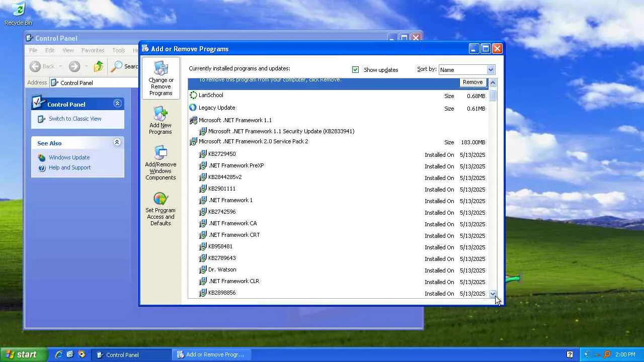Select the KB2901111 update row
Image resolution: width=644 pixels, height=362 pixels.
[x=338, y=189]
